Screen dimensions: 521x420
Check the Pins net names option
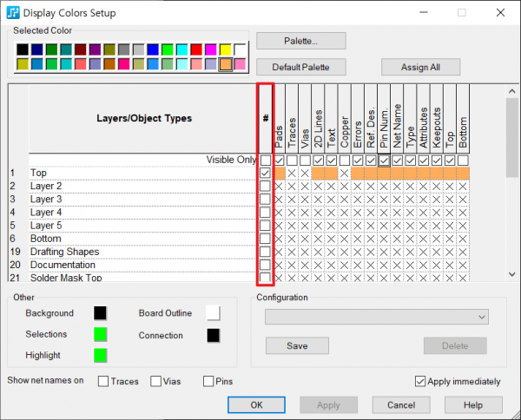(208, 381)
